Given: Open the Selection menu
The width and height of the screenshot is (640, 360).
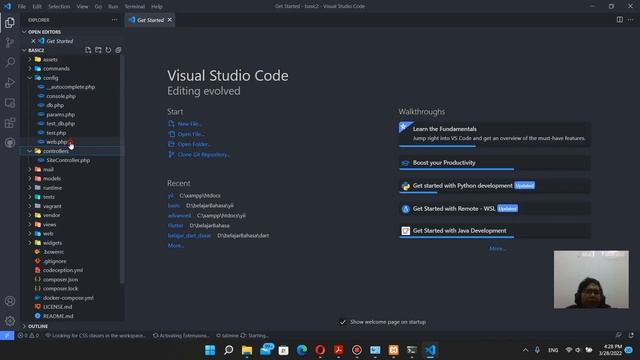Looking at the screenshot, I should [59, 6].
